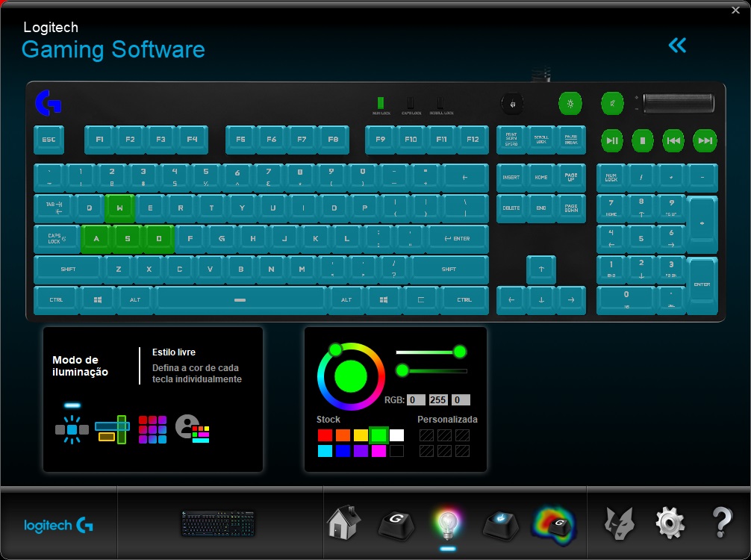Click the wolf head icon in the bottom bar
Screen dimensions: 751x560
coord(620,523)
